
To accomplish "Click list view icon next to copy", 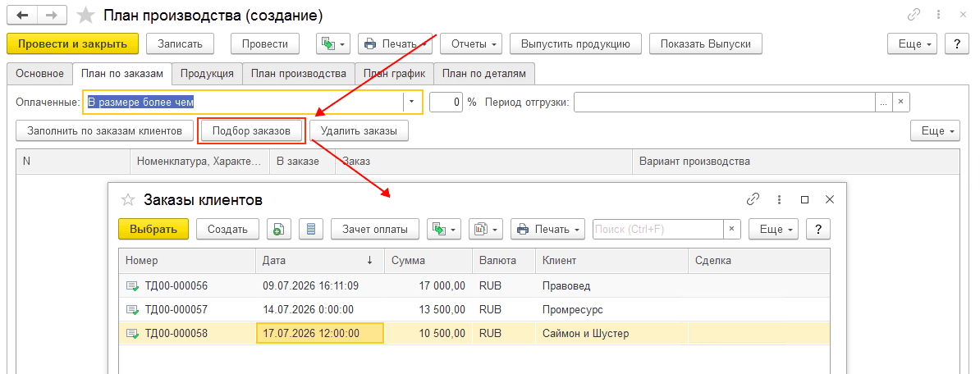I will (310, 229).
